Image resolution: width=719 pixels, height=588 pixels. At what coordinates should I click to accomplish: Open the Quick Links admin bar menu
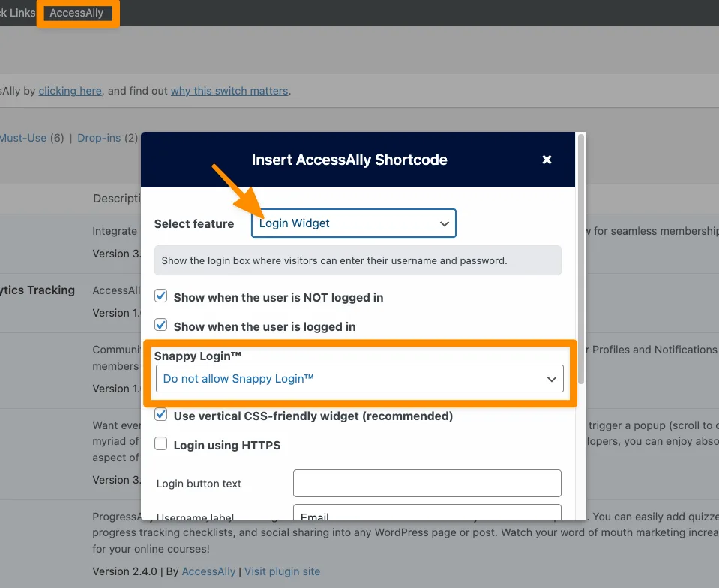(x=15, y=12)
